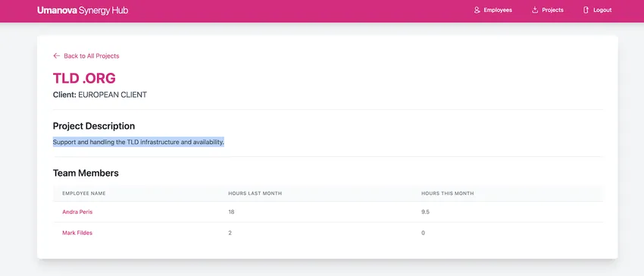The height and width of the screenshot is (276, 644).
Task: Go to Umanova Synergy Hub home
Action: pos(83,11)
